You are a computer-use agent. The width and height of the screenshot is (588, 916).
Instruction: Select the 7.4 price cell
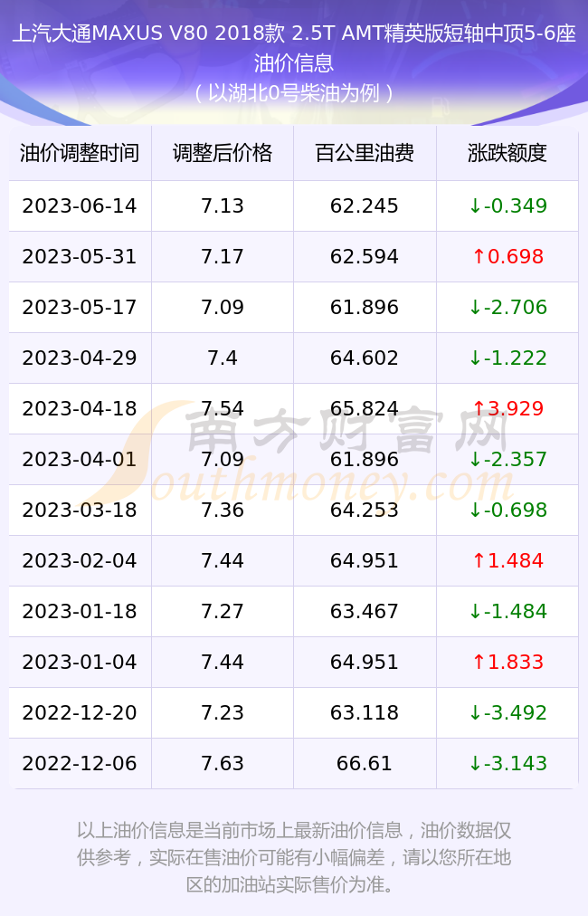[223, 358]
